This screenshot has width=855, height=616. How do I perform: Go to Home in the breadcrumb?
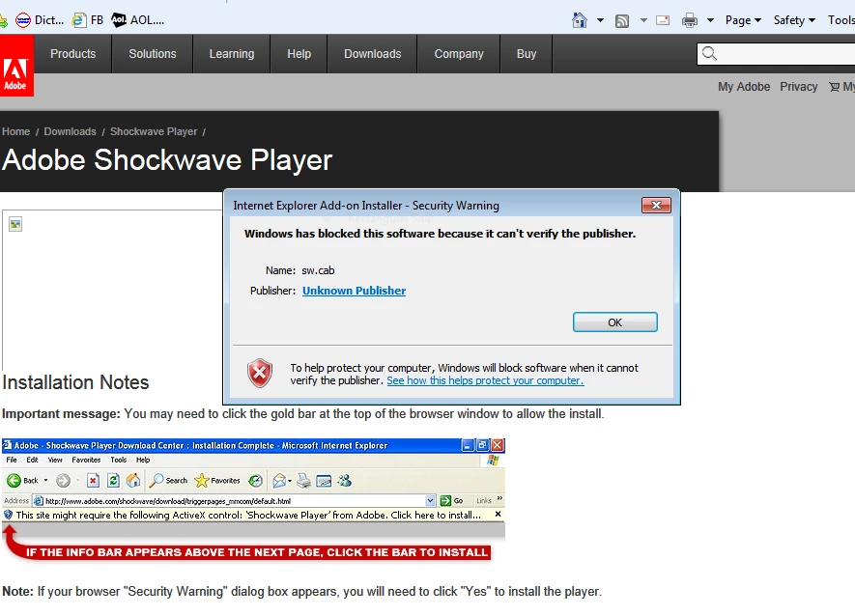pyautogui.click(x=15, y=131)
